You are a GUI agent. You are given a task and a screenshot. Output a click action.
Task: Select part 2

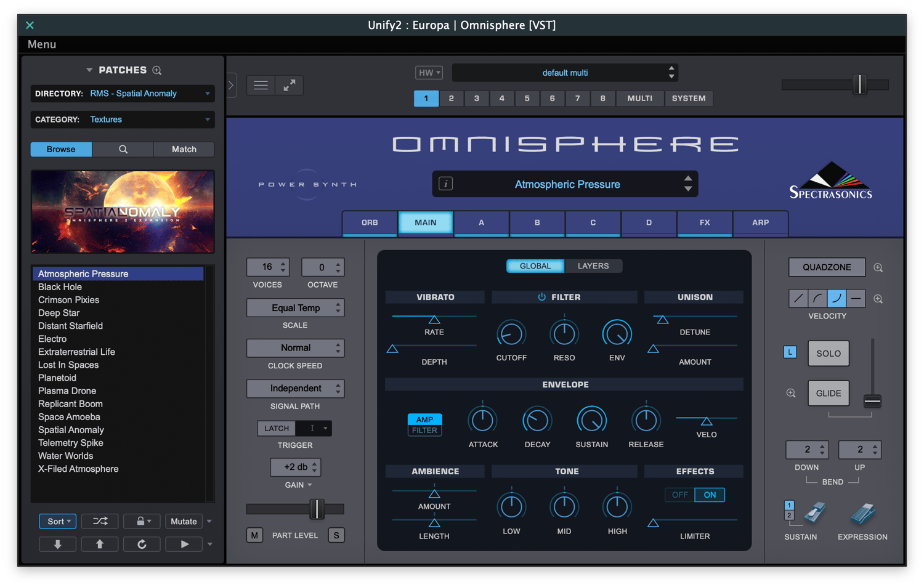[x=452, y=99]
